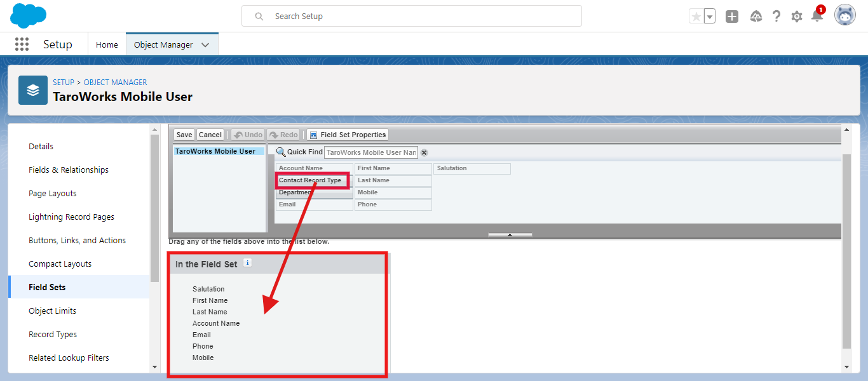
Task: Open the App Launcher grid icon
Action: pyautogui.click(x=22, y=44)
